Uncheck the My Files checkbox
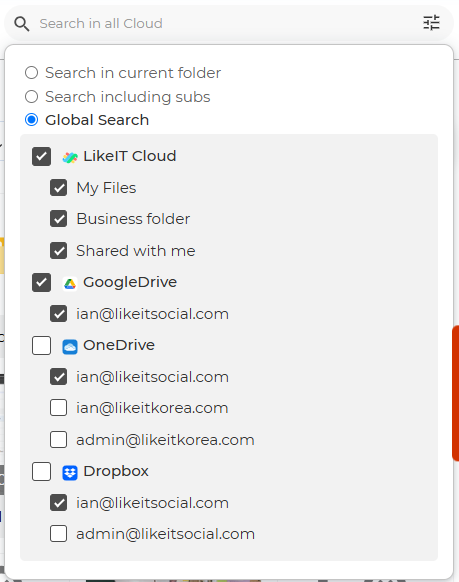The width and height of the screenshot is (459, 582). click(59, 187)
